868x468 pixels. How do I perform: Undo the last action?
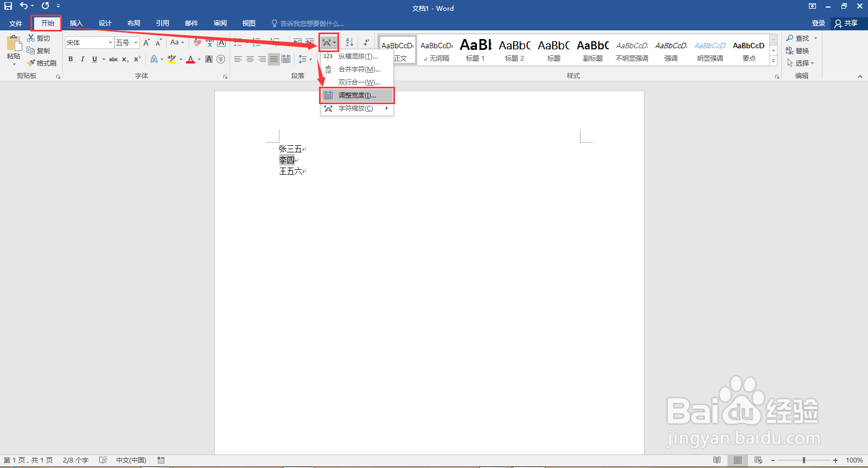click(24, 6)
